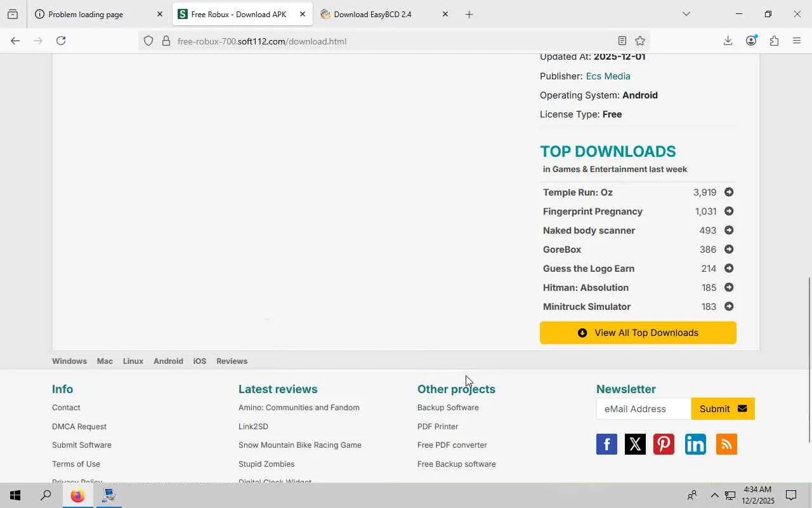
Task: Open the RSS feed icon
Action: tap(726, 444)
